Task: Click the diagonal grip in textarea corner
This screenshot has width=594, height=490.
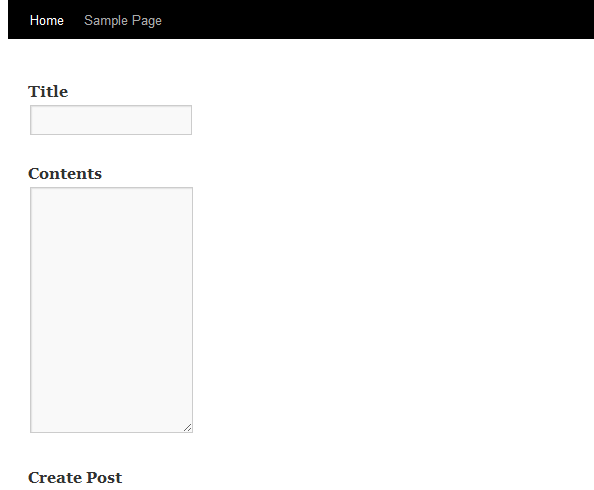Action: pos(188,427)
